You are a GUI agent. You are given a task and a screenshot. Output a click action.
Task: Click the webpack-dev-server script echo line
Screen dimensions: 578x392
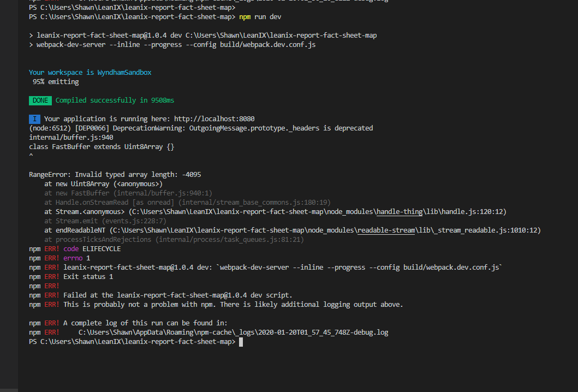[172, 45]
